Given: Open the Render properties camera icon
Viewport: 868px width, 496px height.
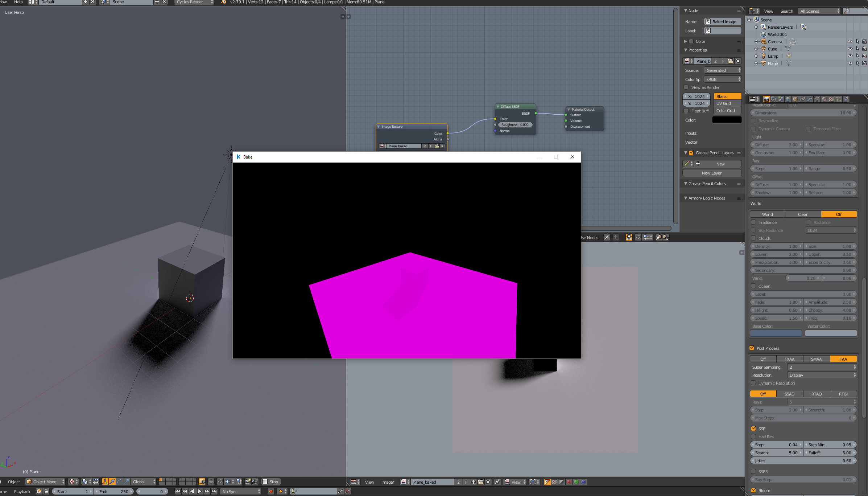Looking at the screenshot, I should point(766,99).
